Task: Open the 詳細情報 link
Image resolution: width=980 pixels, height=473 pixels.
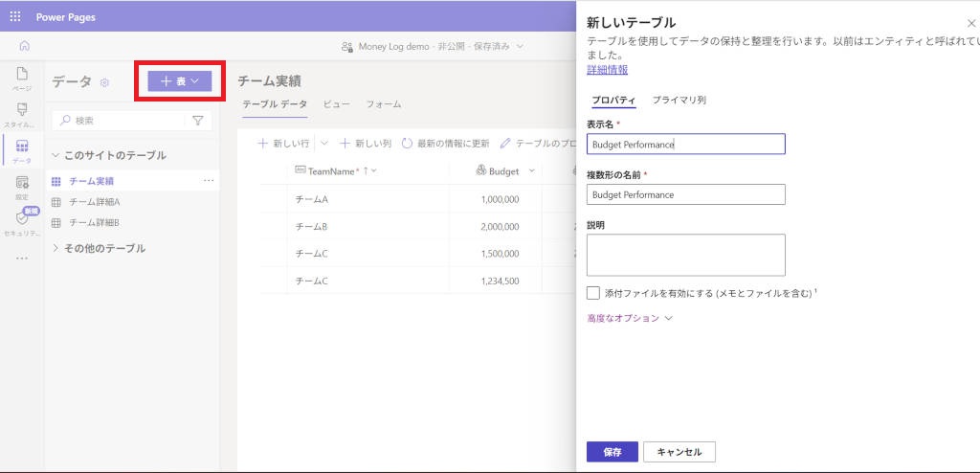Action: 608,70
